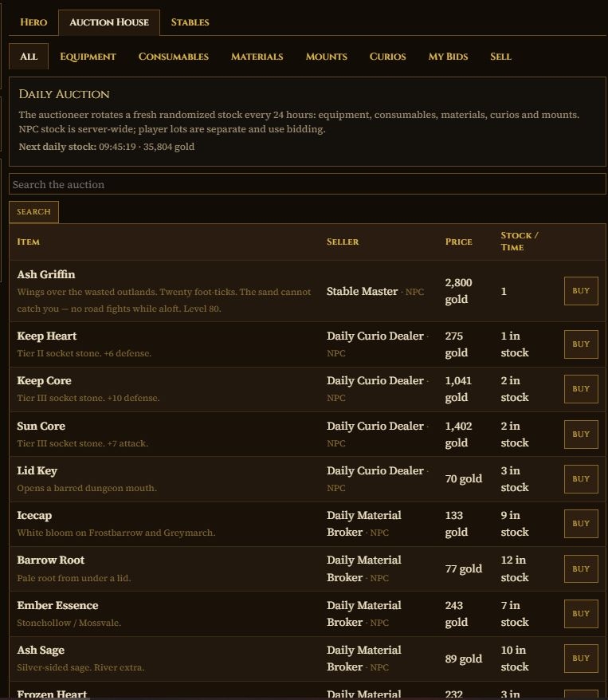View My Bids tab
Viewport: 608px width, 700px height.
pyautogui.click(x=449, y=57)
